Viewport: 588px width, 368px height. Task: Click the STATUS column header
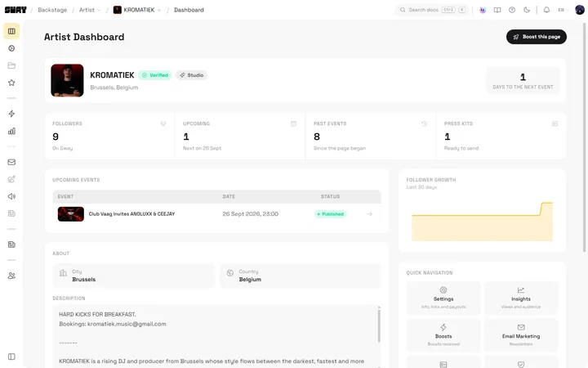330,197
